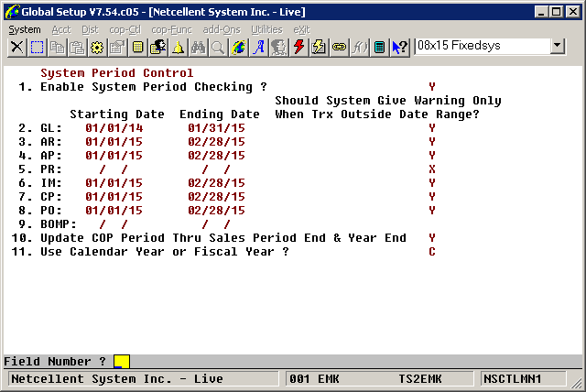Click the teal list document icon
The height and width of the screenshot is (392, 586).
point(379,47)
